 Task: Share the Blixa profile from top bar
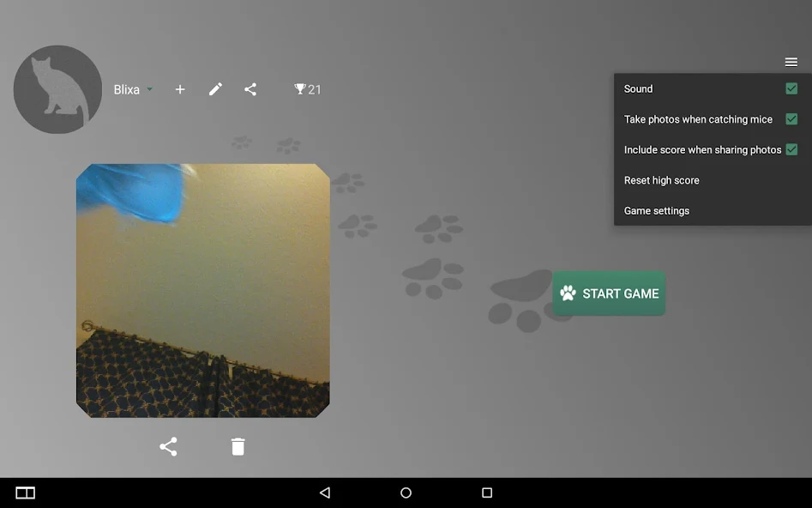pos(250,89)
